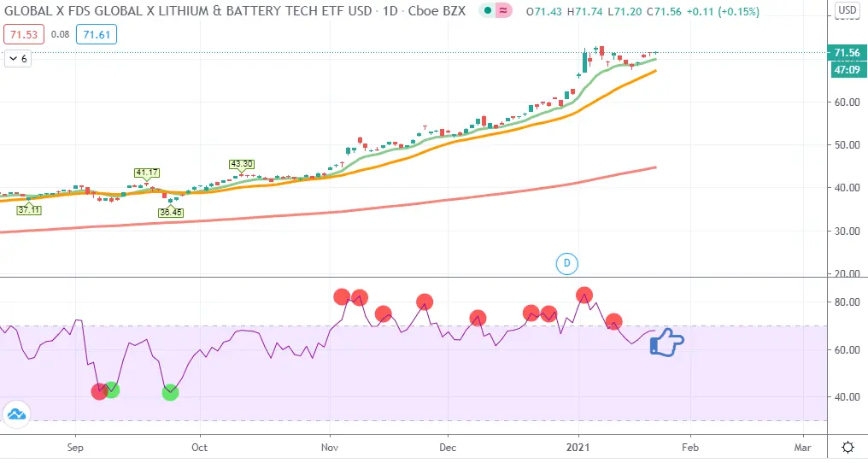The width and height of the screenshot is (868, 463).
Task: Click the 36.45 pivot low label
Action: pos(171,212)
